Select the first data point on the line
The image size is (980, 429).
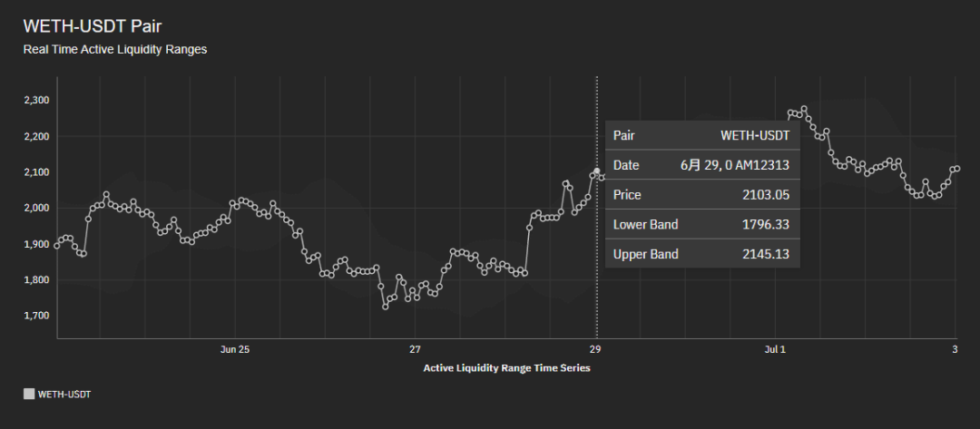(57, 246)
